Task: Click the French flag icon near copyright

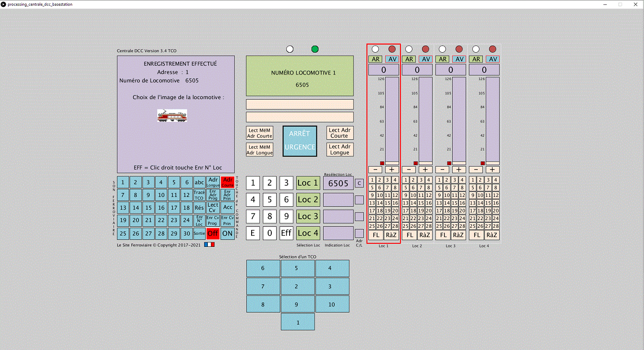Action: pyautogui.click(x=209, y=245)
